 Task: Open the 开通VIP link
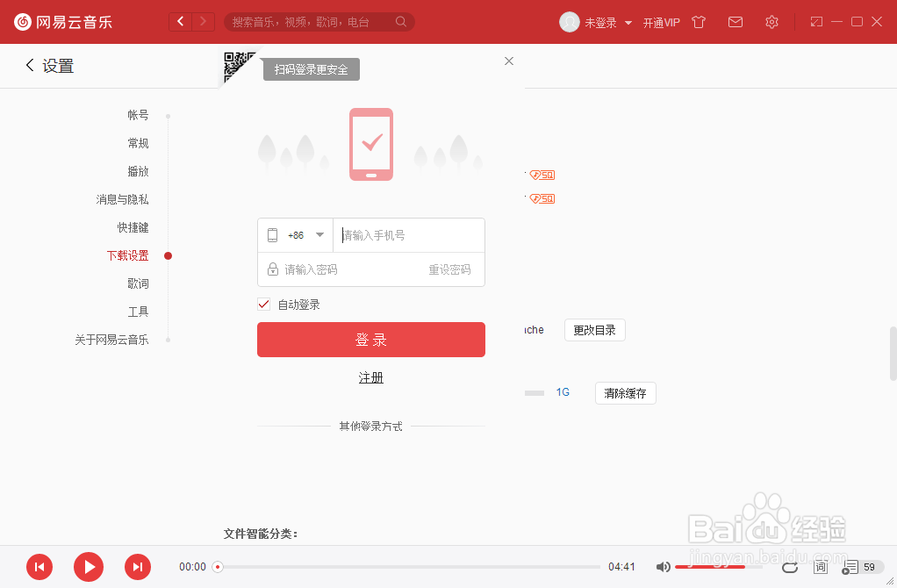[x=661, y=22]
